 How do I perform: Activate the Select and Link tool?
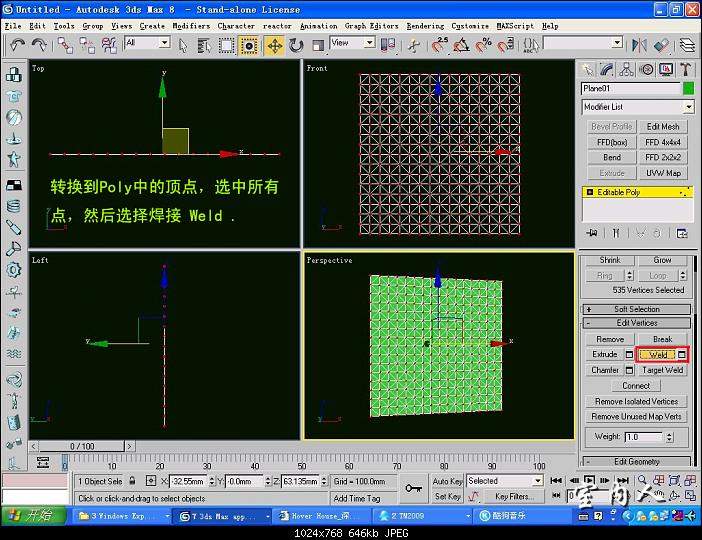(65, 45)
